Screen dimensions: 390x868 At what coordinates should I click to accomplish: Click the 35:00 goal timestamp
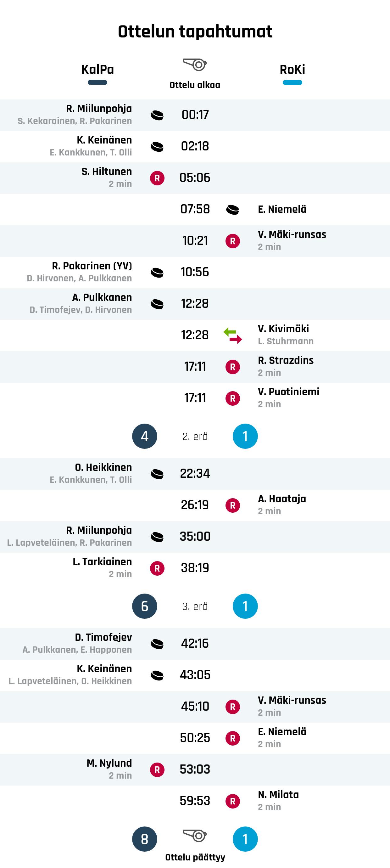pyautogui.click(x=195, y=536)
